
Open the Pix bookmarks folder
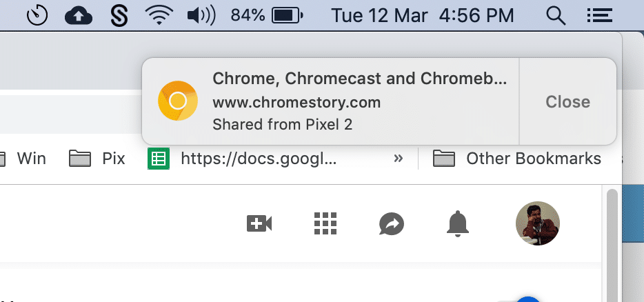(97, 159)
